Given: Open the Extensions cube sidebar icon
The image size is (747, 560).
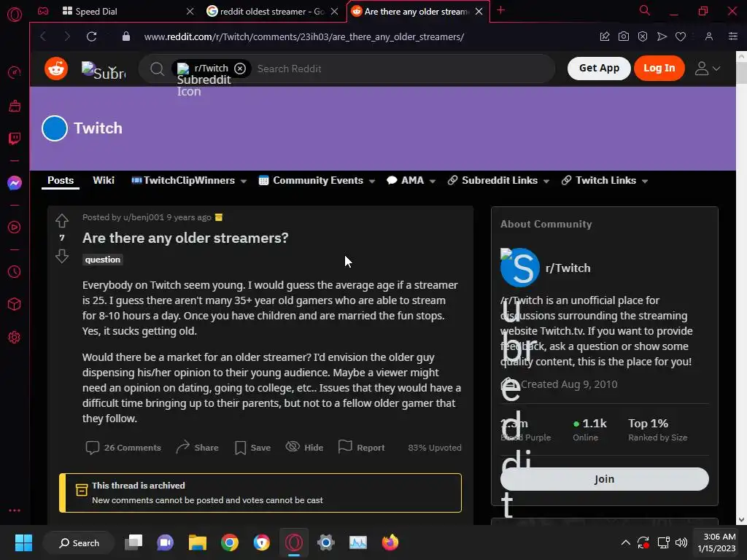Looking at the screenshot, I should click(15, 304).
